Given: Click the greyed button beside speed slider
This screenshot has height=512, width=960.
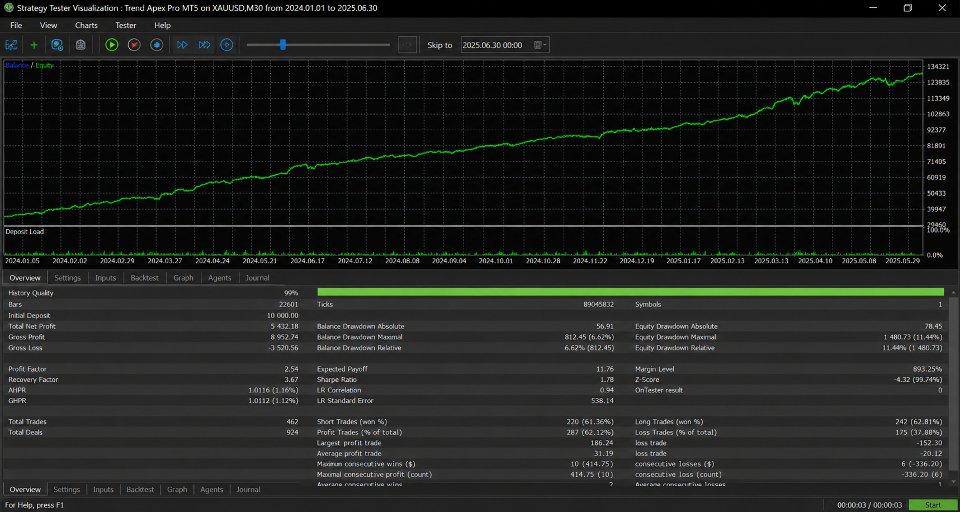Looking at the screenshot, I should tap(408, 45).
